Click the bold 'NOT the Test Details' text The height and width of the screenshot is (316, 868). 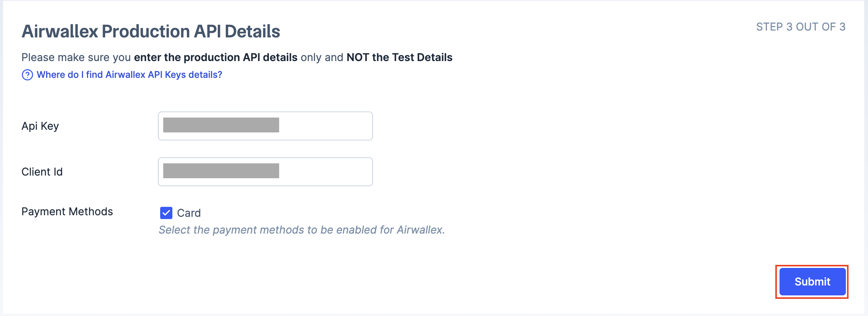pyautogui.click(x=399, y=57)
